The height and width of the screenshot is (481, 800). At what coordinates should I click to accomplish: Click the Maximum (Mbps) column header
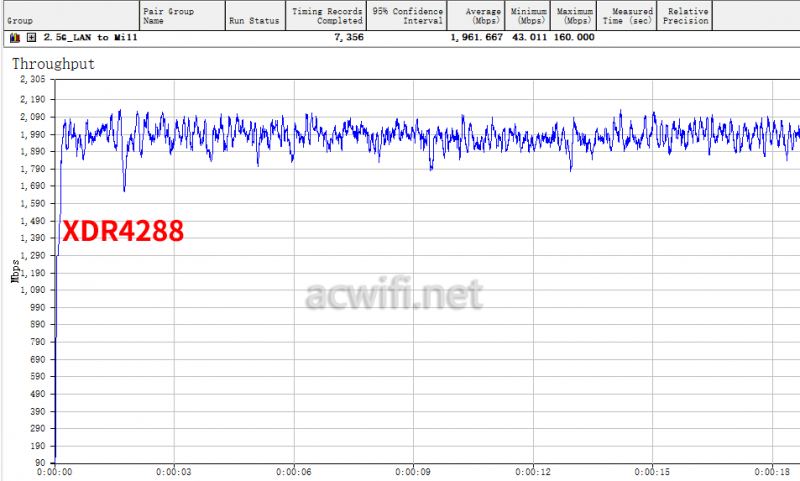[x=573, y=15]
